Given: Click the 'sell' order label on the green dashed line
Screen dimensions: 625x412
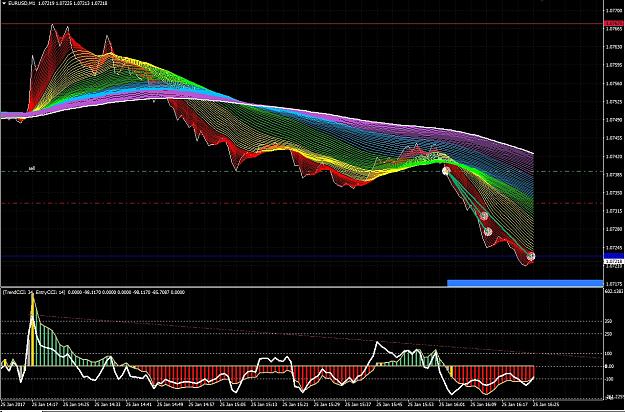Looking at the screenshot, I should [x=32, y=169].
